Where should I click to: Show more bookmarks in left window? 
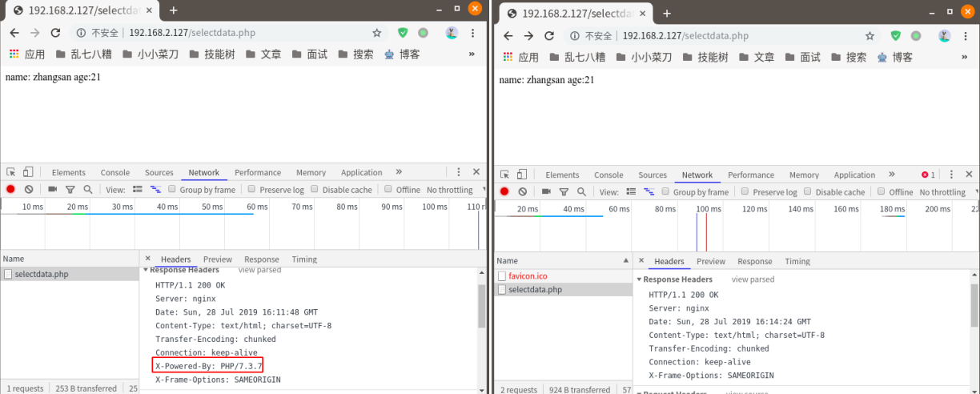472,54
